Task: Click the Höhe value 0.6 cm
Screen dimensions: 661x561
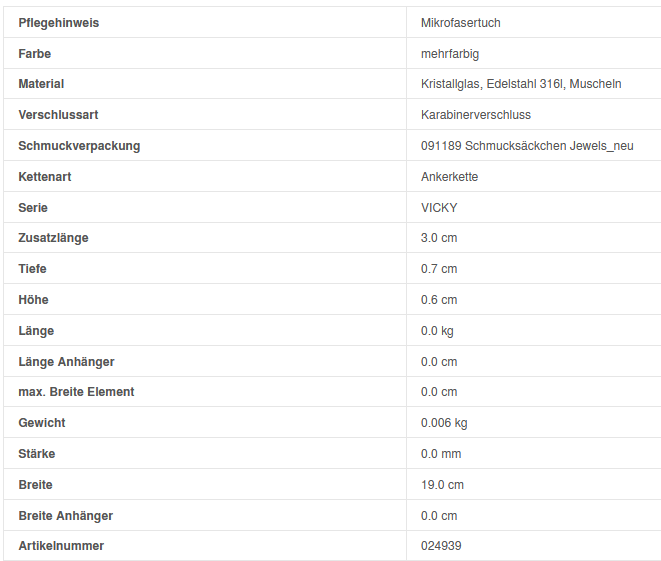Action: click(x=439, y=300)
